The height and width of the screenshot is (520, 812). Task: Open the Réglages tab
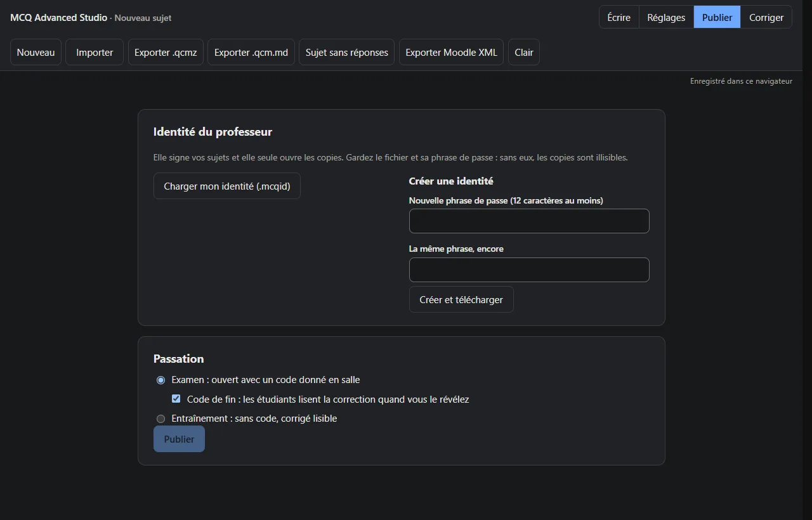666,17
